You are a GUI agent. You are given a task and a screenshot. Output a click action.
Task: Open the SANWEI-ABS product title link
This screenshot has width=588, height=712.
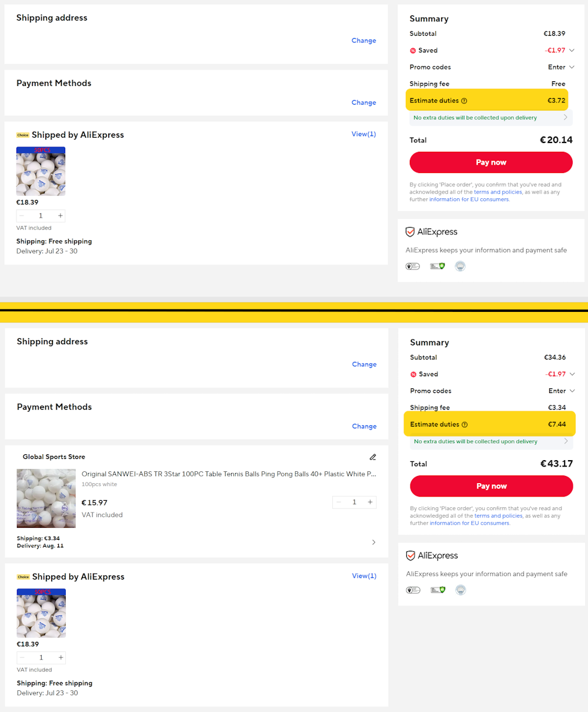click(x=229, y=474)
